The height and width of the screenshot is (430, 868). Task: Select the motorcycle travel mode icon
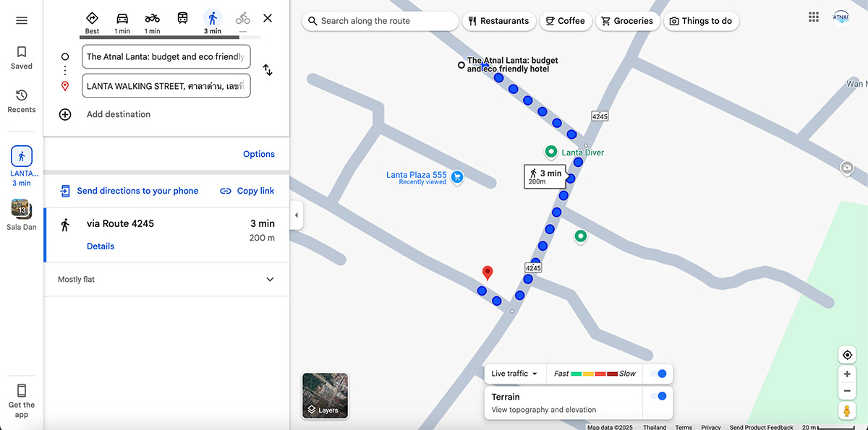tap(152, 19)
